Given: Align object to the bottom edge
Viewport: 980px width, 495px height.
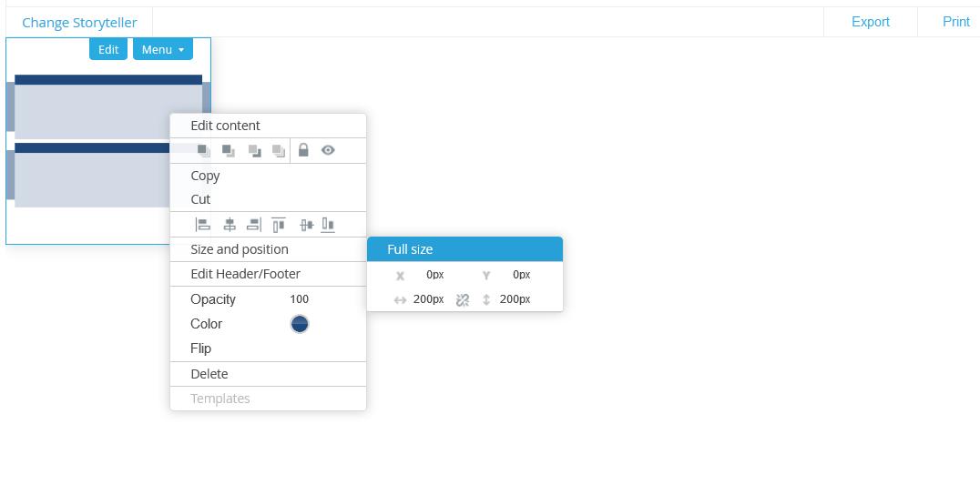Looking at the screenshot, I should (328, 225).
